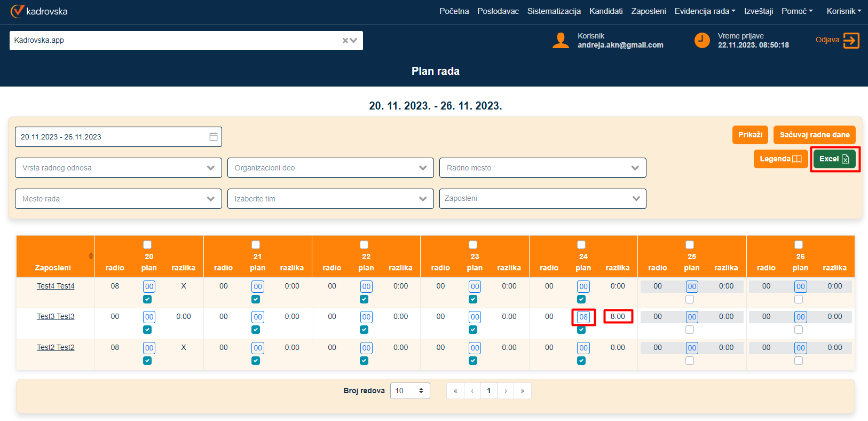Jump to last page double-arrow
This screenshot has width=868, height=421.
coord(522,391)
